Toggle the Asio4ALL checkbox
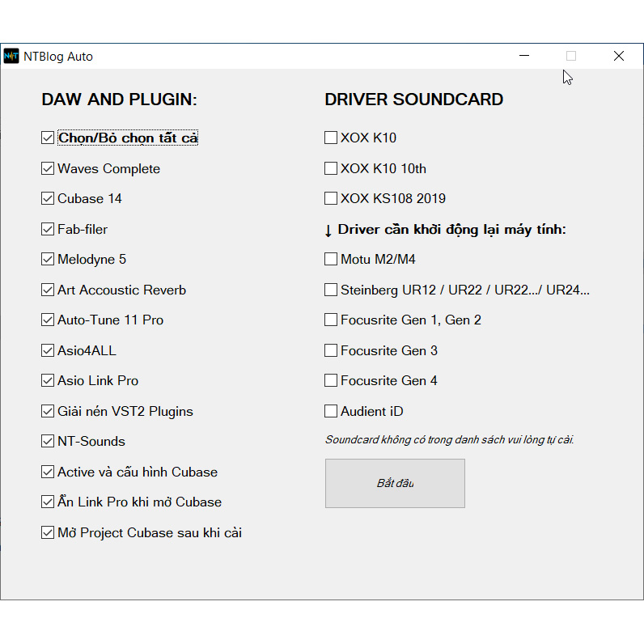Image resolution: width=644 pixels, height=644 pixels. (48, 350)
